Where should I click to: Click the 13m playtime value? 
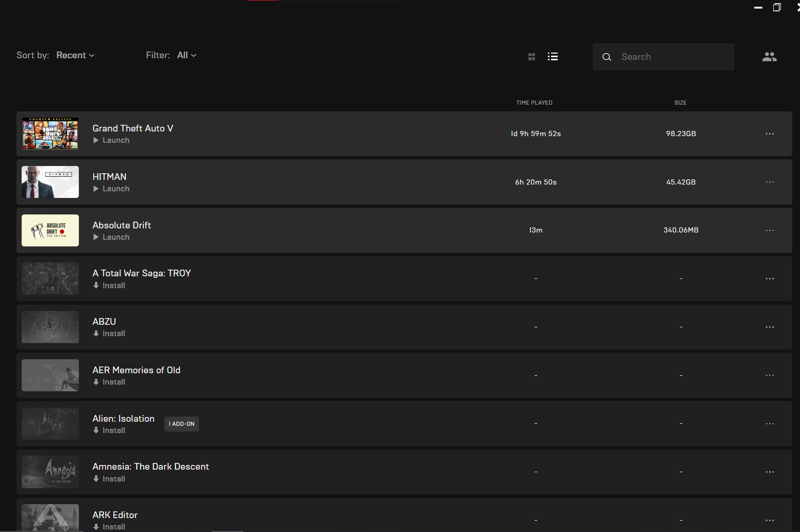536,230
